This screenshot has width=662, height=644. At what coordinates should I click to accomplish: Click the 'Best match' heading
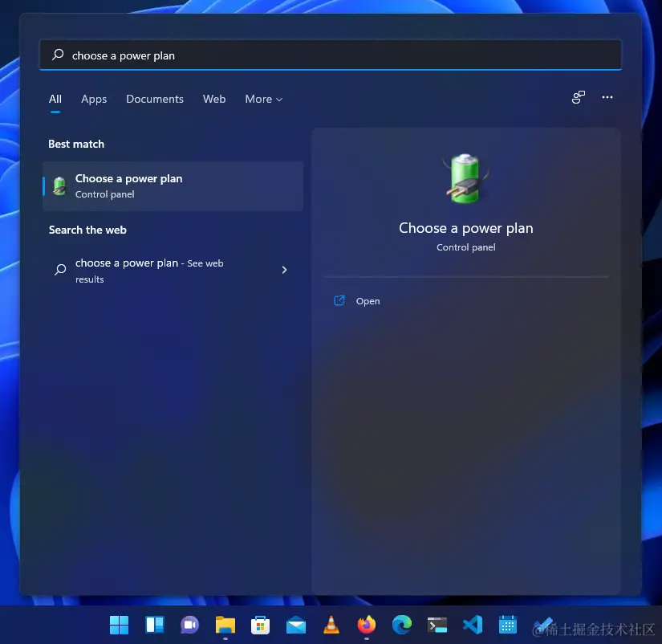pyautogui.click(x=76, y=144)
